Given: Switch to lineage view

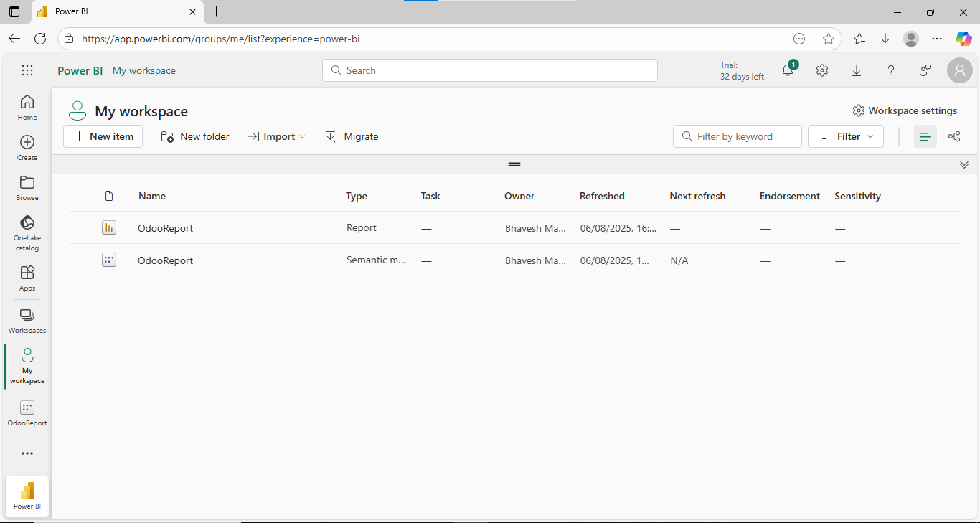Looking at the screenshot, I should pos(954,136).
